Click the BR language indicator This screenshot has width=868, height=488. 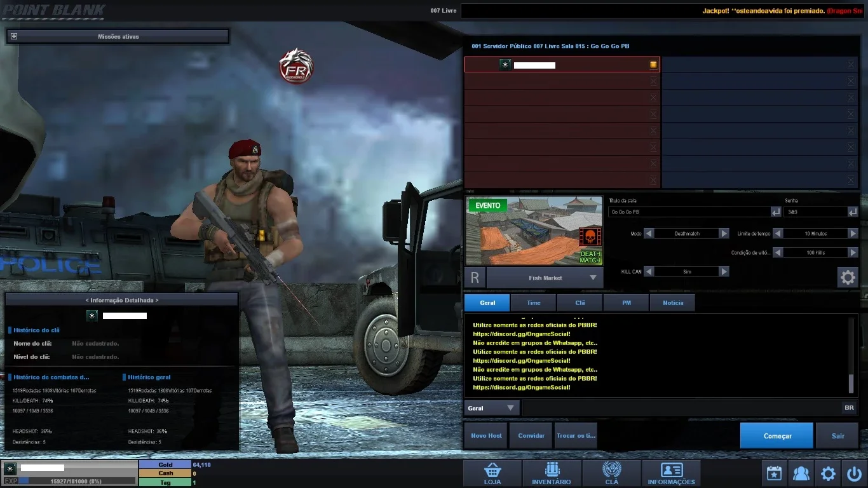click(849, 408)
